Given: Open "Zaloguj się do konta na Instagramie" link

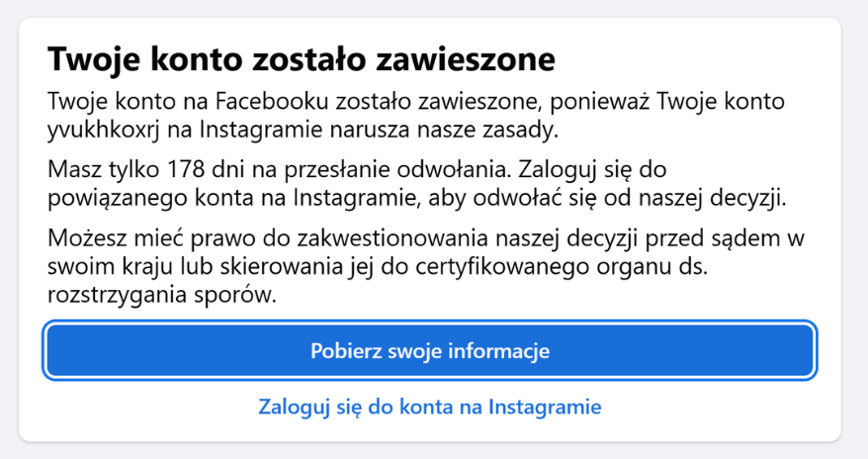Looking at the screenshot, I should (x=430, y=407).
